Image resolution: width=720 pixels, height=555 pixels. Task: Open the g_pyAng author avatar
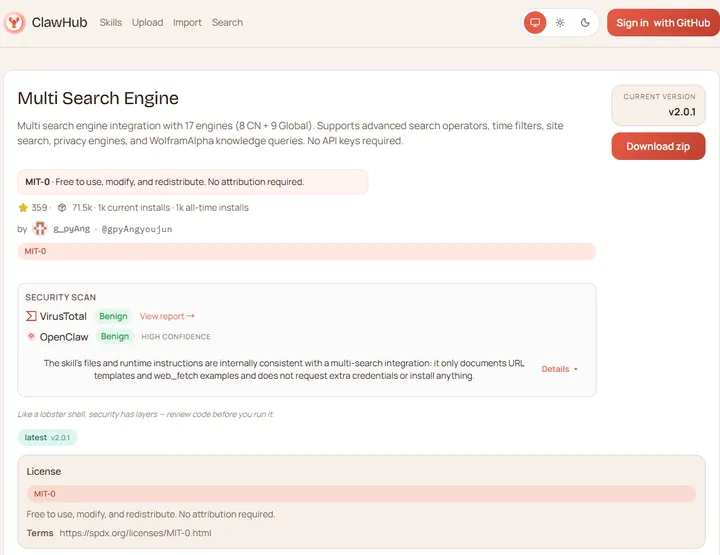pos(40,228)
